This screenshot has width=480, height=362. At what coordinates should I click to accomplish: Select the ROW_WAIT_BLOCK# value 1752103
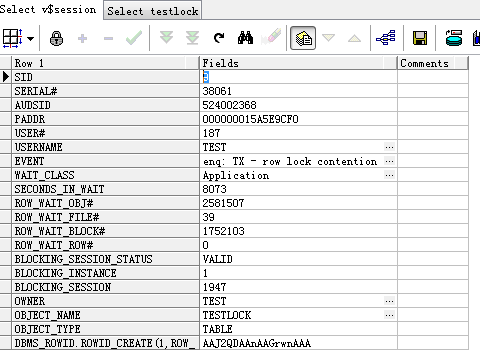point(224,231)
